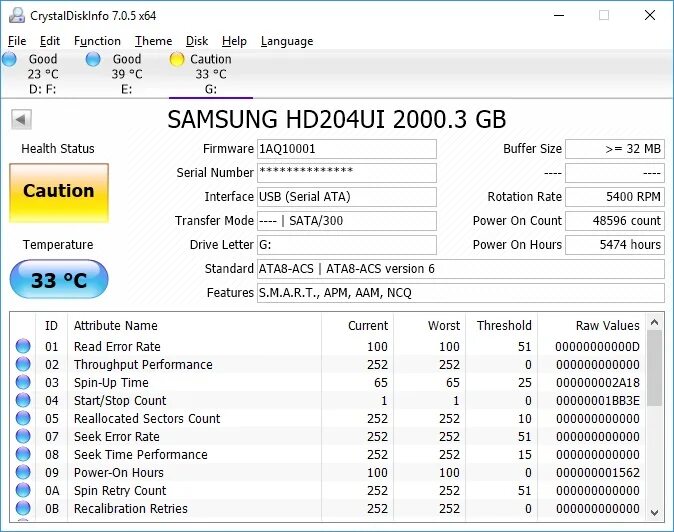Click the 33 °C temperature button
Image resolution: width=674 pixels, height=532 pixels.
click(x=59, y=279)
